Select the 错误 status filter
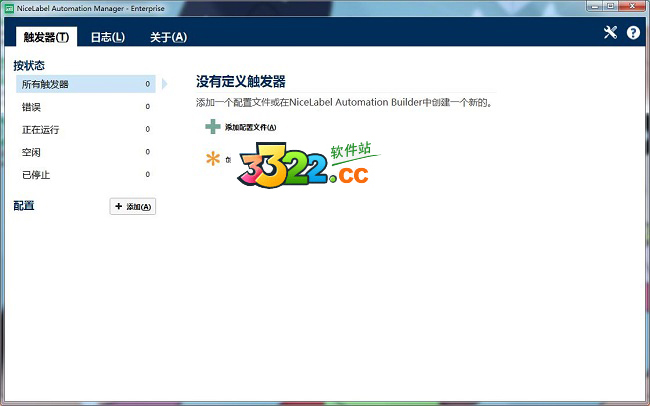The width and height of the screenshot is (650, 406). pyautogui.click(x=86, y=107)
